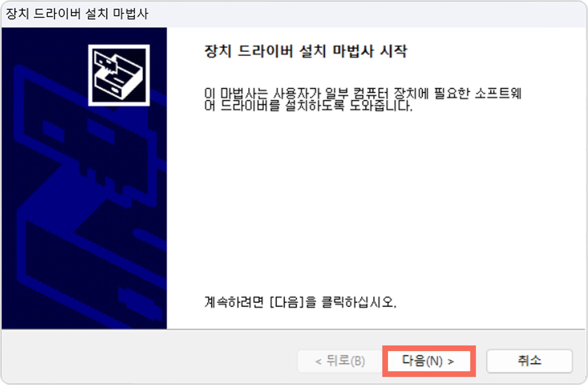Viewport: 588px width, 385px height.
Task: Click the right arrow on the 다음 button
Action: tap(451, 362)
